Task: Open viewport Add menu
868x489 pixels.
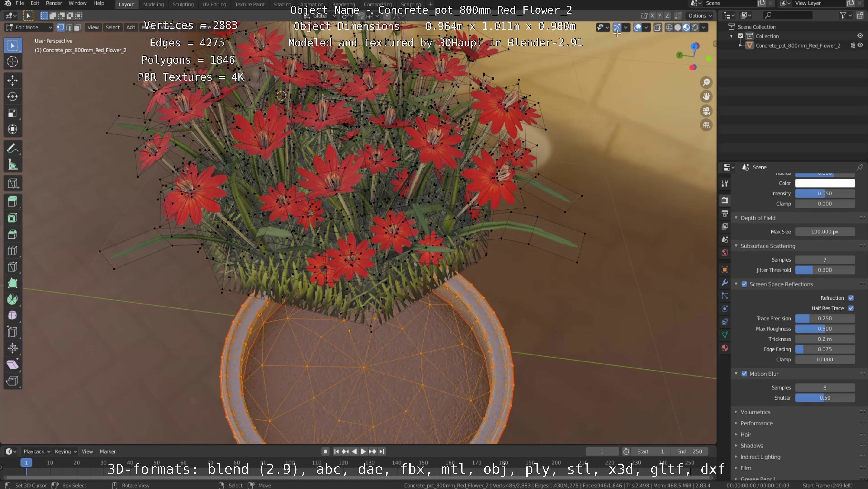Action: pos(131,27)
